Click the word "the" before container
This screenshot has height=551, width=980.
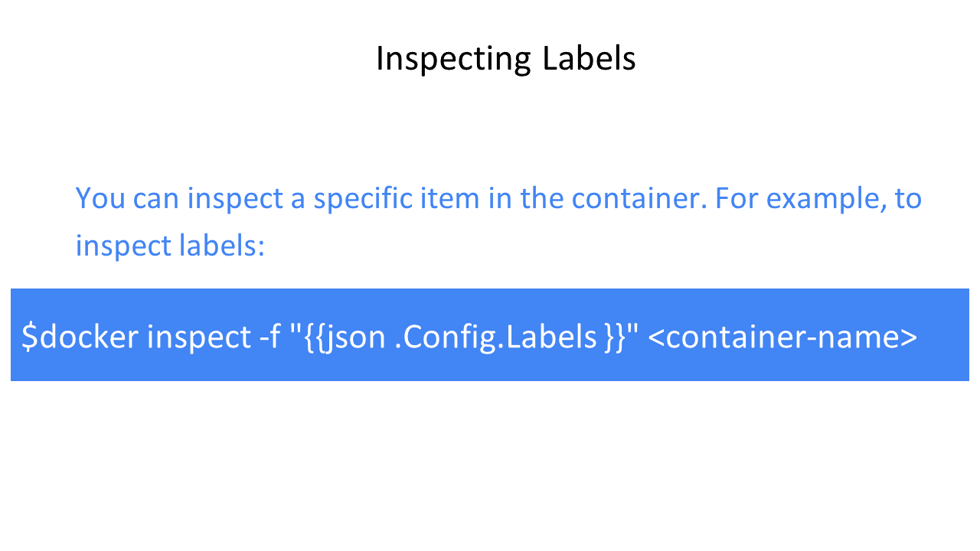[542, 197]
